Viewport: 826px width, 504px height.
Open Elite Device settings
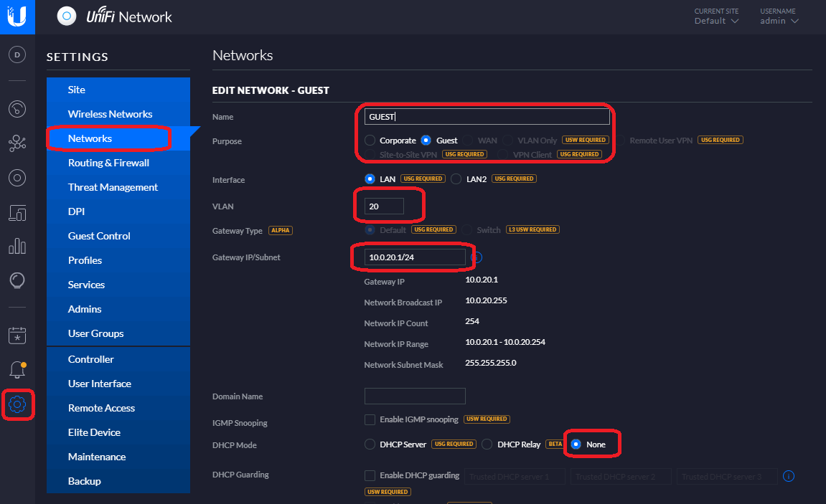(118, 432)
